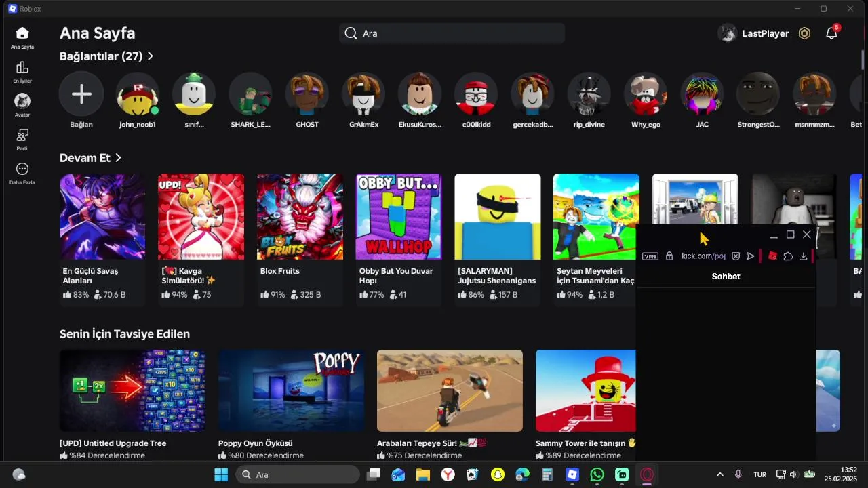The image size is (868, 488).
Task: Open Sammy Tower ile tanışın thumbnail
Action: pos(586,390)
